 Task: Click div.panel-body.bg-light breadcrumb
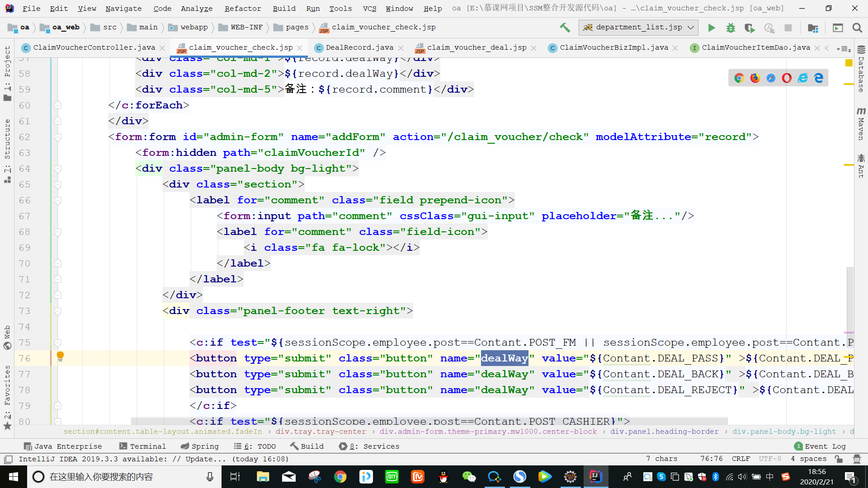click(x=784, y=432)
